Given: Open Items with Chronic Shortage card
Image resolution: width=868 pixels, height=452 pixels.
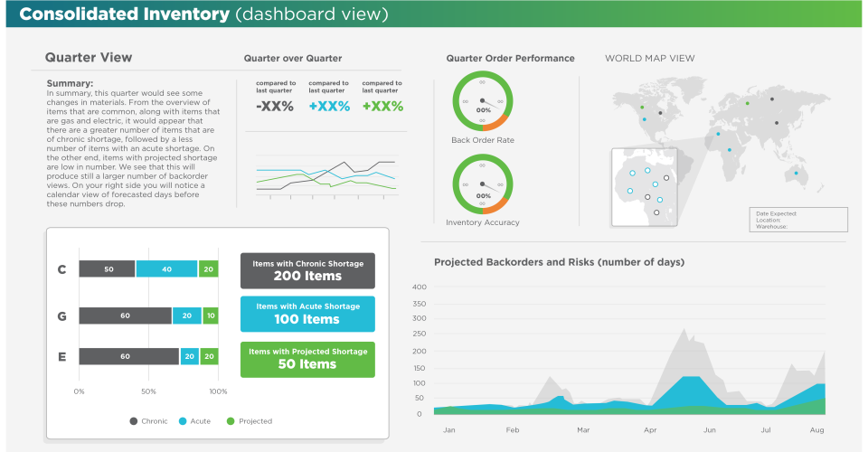Looking at the screenshot, I should point(307,270).
